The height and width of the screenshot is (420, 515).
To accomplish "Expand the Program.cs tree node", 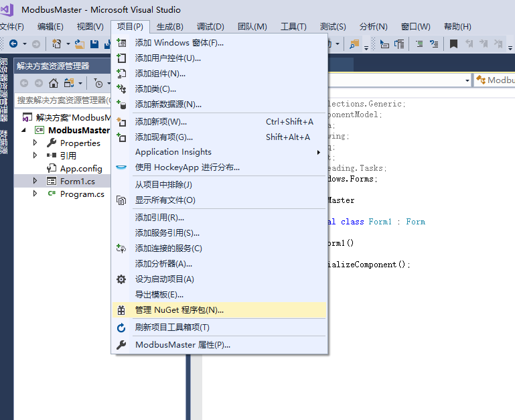I will 35,194.
